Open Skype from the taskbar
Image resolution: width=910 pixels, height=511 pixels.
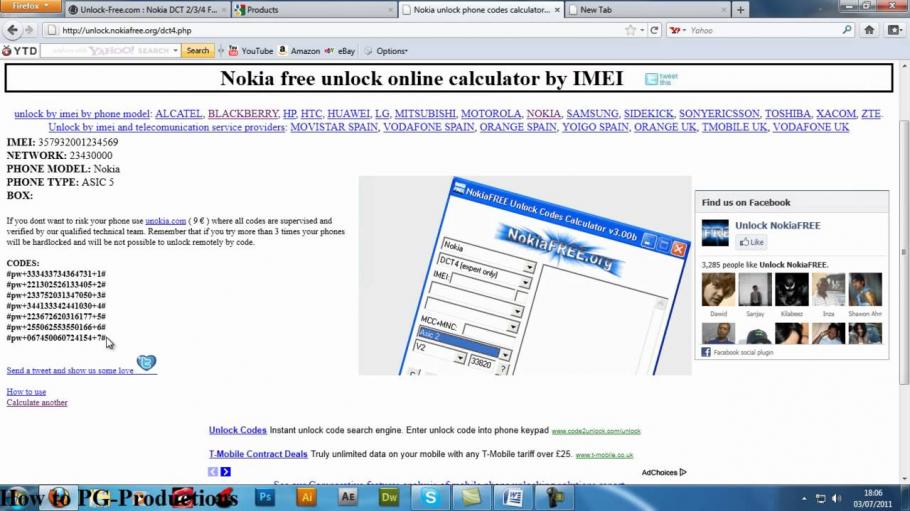[x=430, y=497]
